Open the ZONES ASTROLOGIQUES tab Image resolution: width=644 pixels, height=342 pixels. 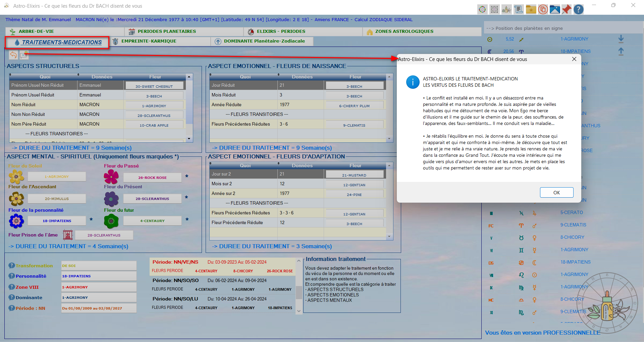[x=422, y=31]
